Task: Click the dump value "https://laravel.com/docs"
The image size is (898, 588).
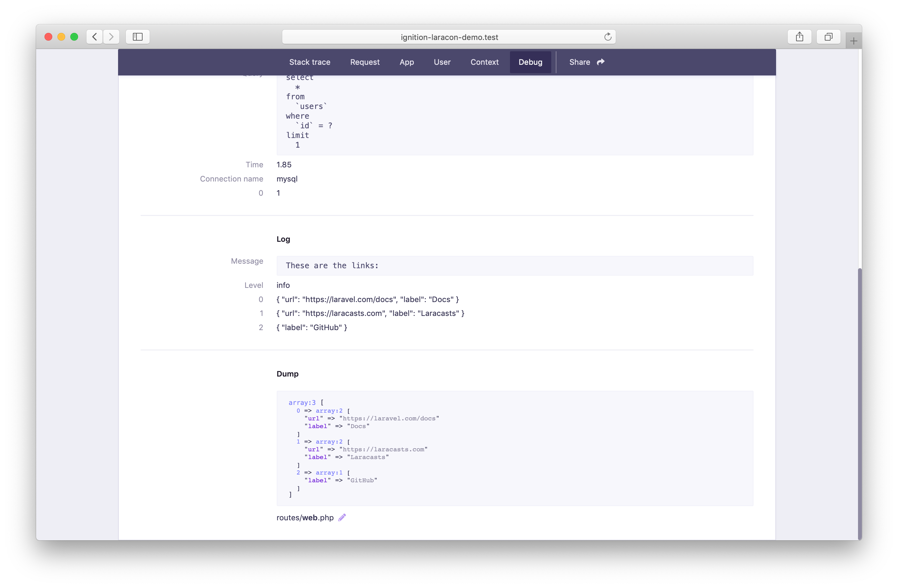Action: (x=389, y=419)
